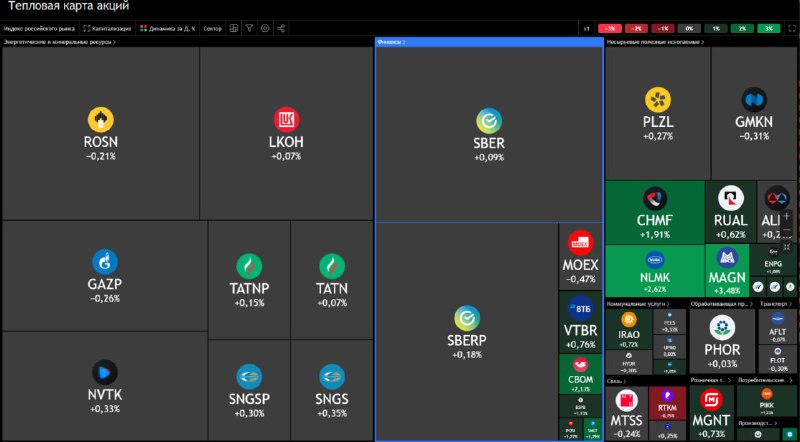Click the 3% bright green legend swatch

click(x=768, y=29)
